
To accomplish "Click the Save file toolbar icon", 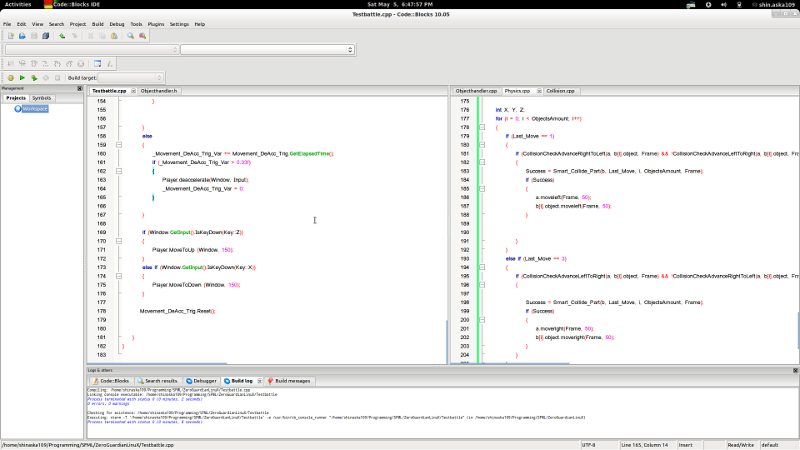I will tap(34, 36).
